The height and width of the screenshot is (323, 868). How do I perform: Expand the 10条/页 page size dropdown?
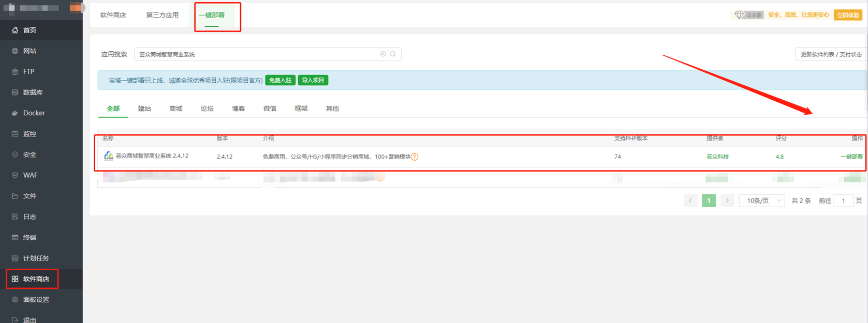pyautogui.click(x=762, y=201)
